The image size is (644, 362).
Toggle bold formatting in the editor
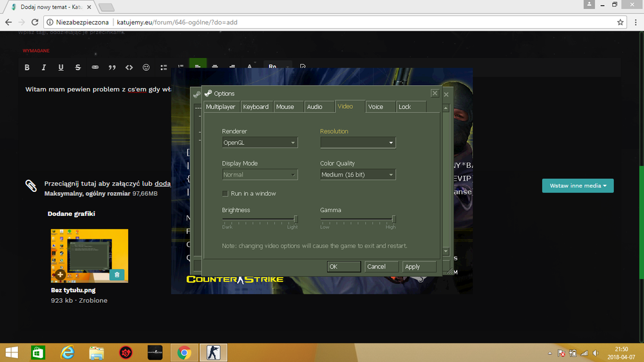coord(26,68)
